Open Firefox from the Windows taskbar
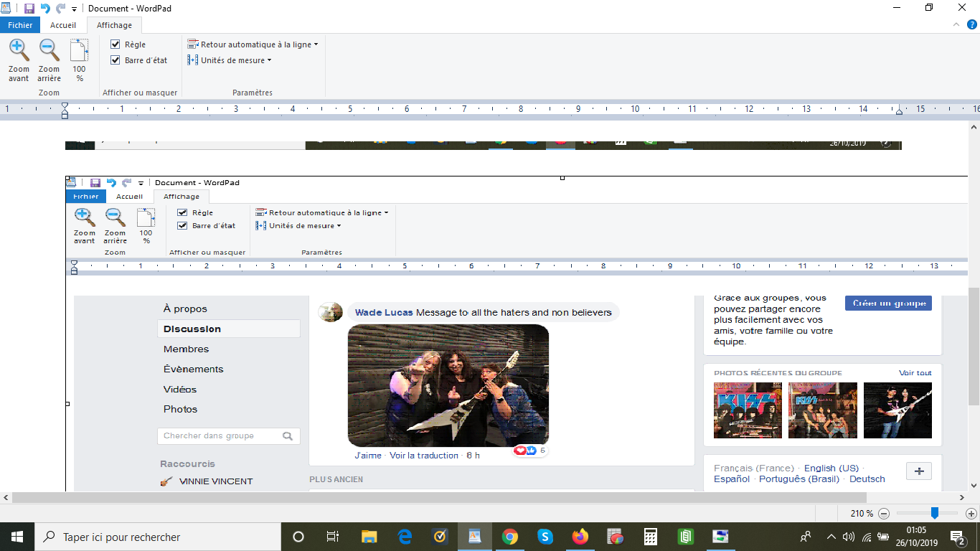980x551 pixels. coord(580,537)
